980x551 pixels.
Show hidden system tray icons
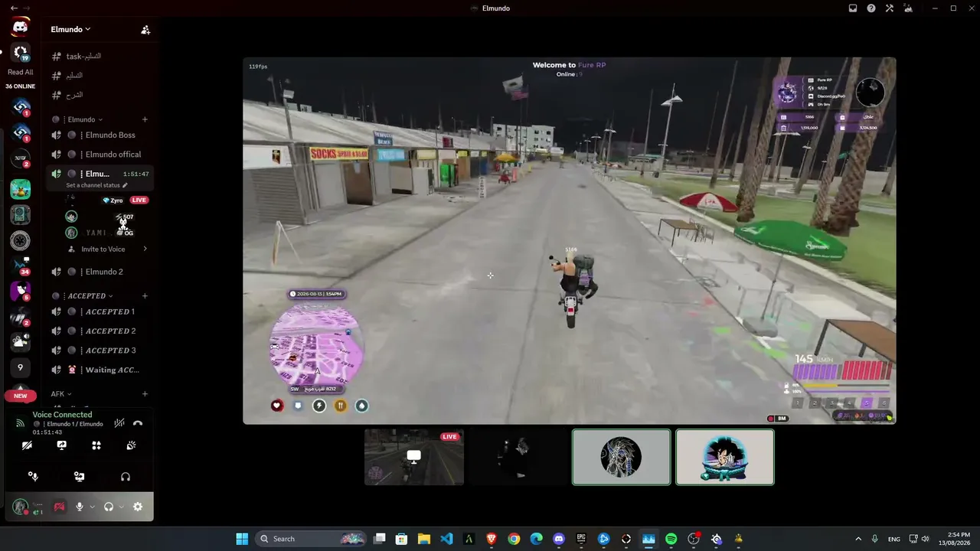point(857,539)
